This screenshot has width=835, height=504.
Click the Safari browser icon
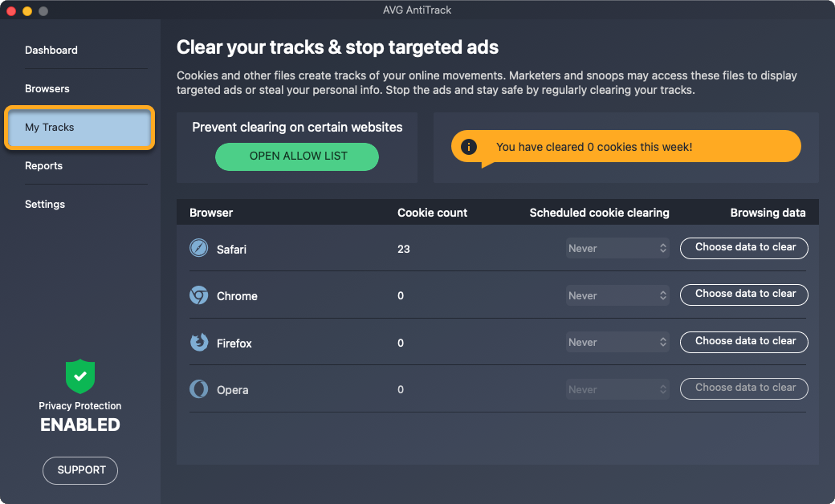click(x=198, y=249)
